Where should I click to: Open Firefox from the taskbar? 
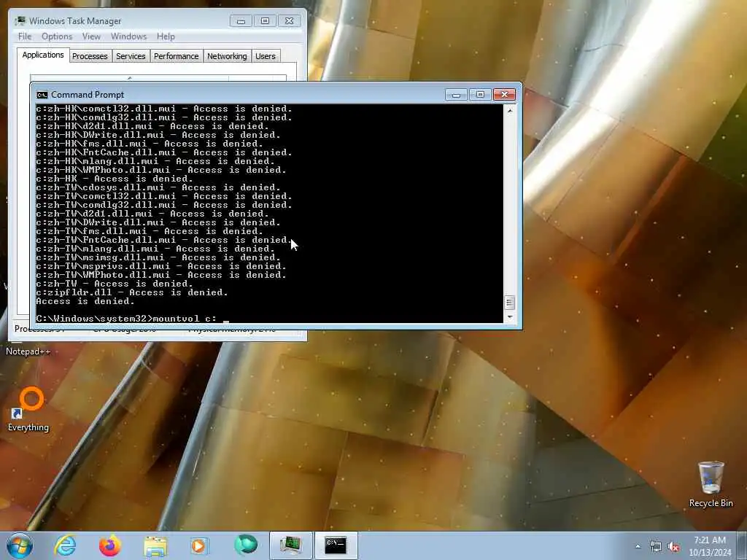click(109, 545)
